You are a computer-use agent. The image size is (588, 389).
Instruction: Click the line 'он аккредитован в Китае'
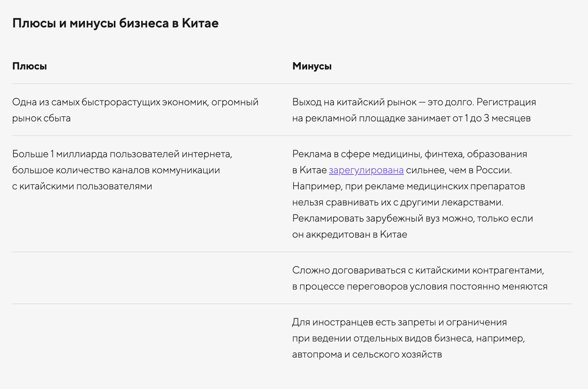350,234
